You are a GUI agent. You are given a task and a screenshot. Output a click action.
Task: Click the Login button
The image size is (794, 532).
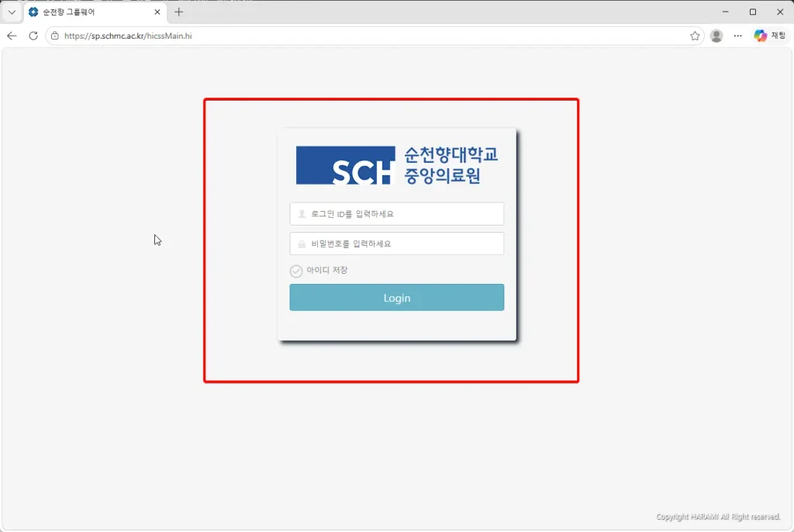[396, 298]
